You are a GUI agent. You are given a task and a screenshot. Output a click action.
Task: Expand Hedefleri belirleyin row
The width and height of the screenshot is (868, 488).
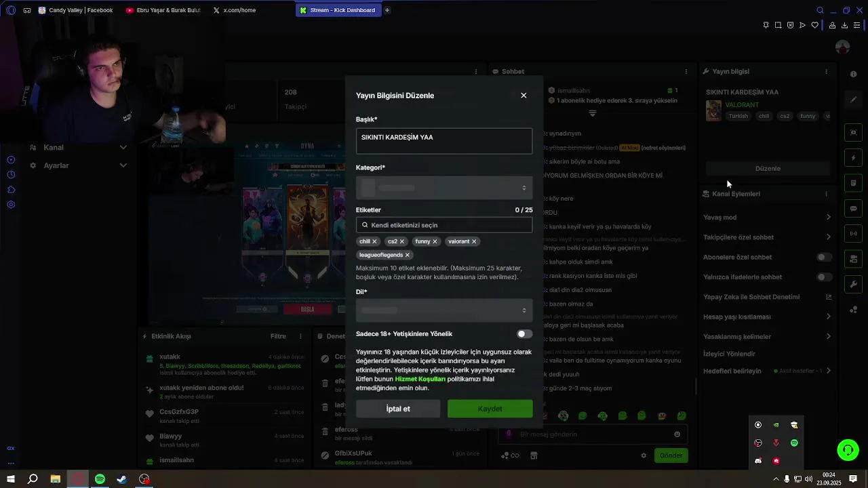[x=828, y=371]
